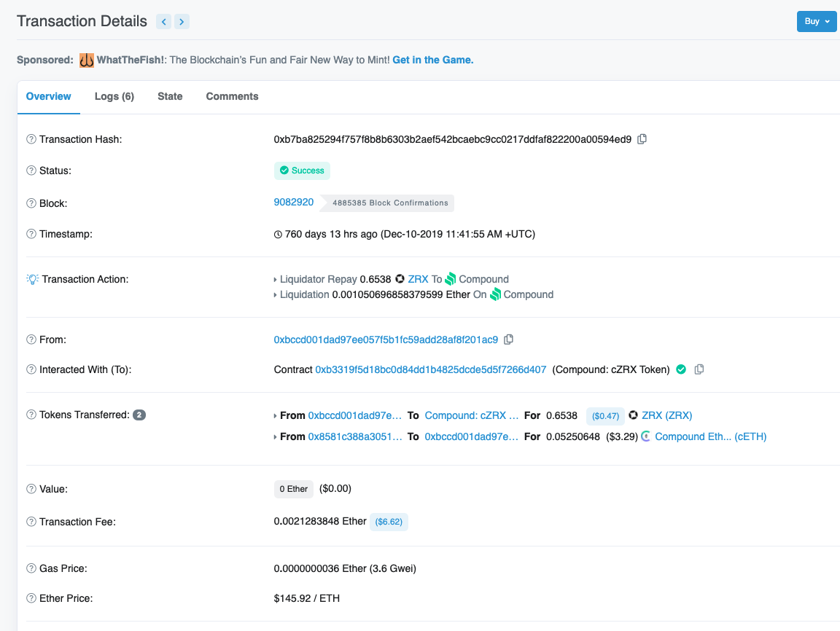Switch to the State tab
The image size is (840, 631).
[x=170, y=96]
